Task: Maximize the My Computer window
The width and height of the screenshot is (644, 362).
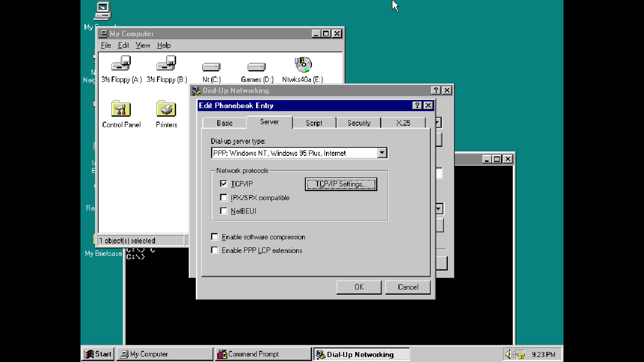Action: pos(326,34)
